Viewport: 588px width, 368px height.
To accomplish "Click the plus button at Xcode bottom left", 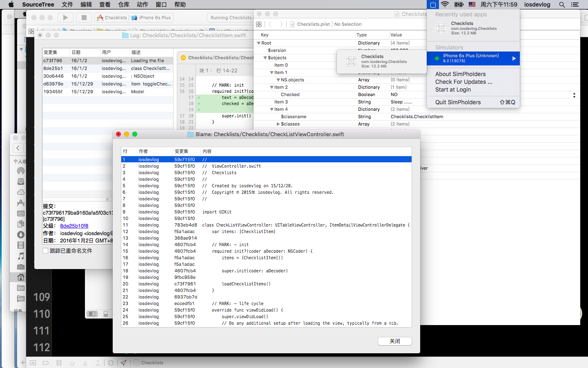I will click(x=23, y=363).
